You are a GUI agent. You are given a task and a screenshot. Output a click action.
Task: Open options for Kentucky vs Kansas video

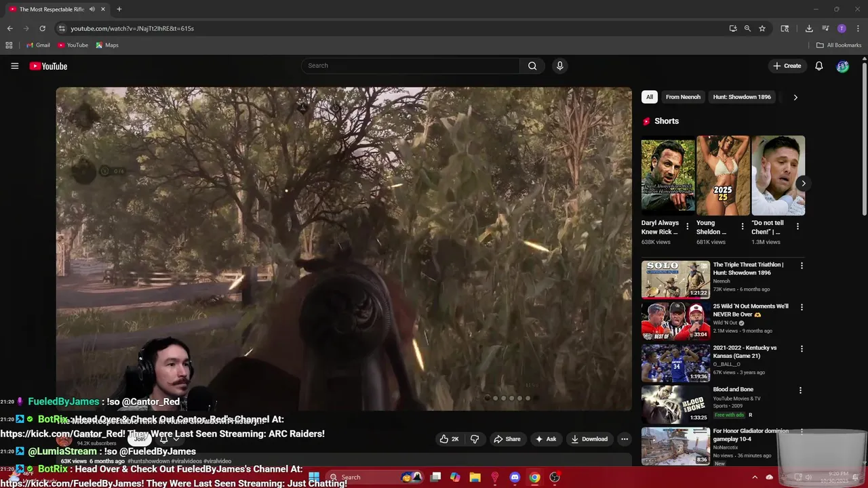click(x=802, y=348)
